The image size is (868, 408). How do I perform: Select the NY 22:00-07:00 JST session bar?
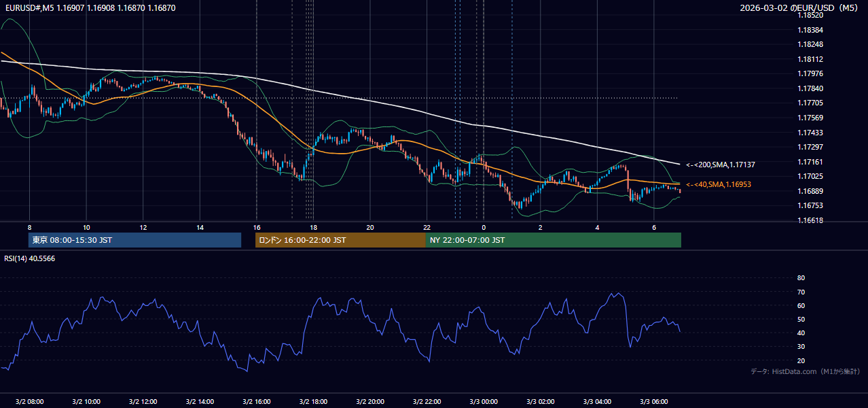pos(554,240)
